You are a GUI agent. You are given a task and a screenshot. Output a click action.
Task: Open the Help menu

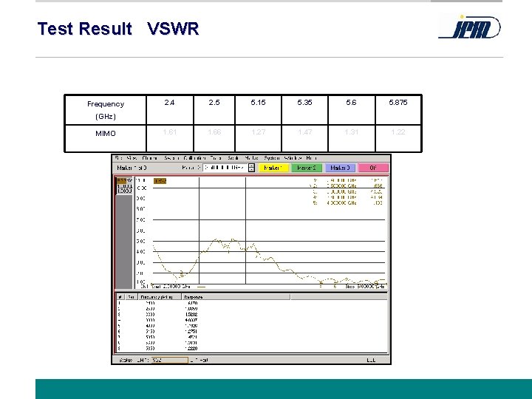pyautogui.click(x=311, y=158)
